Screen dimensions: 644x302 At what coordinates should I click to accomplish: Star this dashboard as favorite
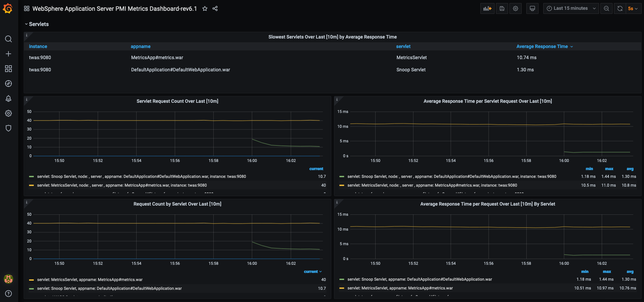[x=205, y=8]
